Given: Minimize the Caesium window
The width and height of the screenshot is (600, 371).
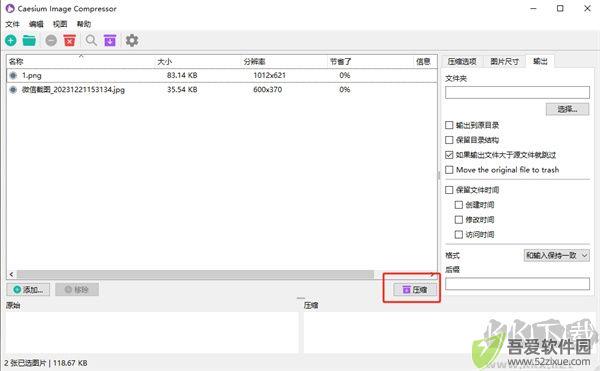Looking at the screenshot, I should point(533,8).
